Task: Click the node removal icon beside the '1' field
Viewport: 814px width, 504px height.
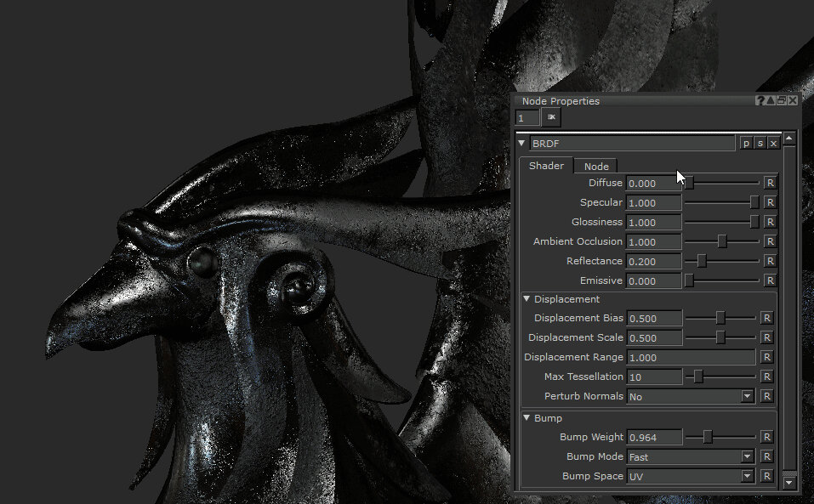Action: coord(549,117)
